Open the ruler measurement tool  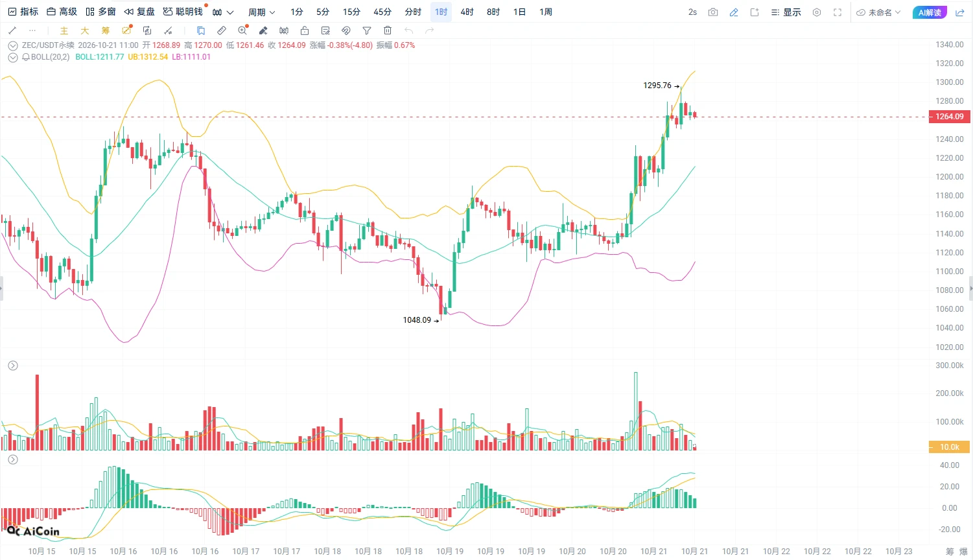pyautogui.click(x=222, y=30)
